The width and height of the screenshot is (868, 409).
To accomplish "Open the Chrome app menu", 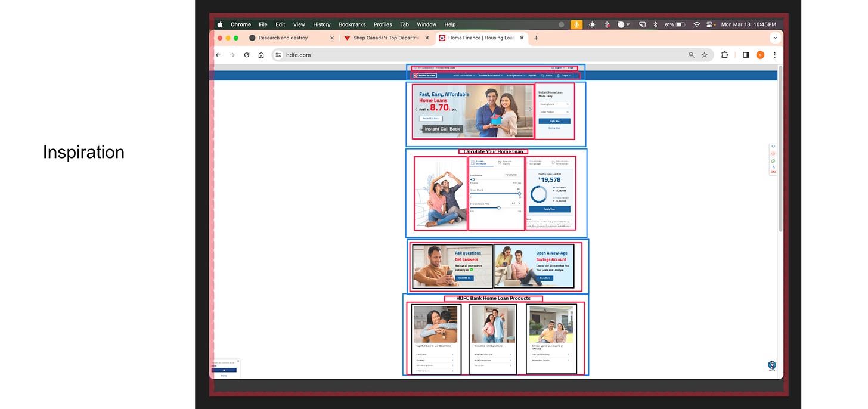I will pos(241,24).
